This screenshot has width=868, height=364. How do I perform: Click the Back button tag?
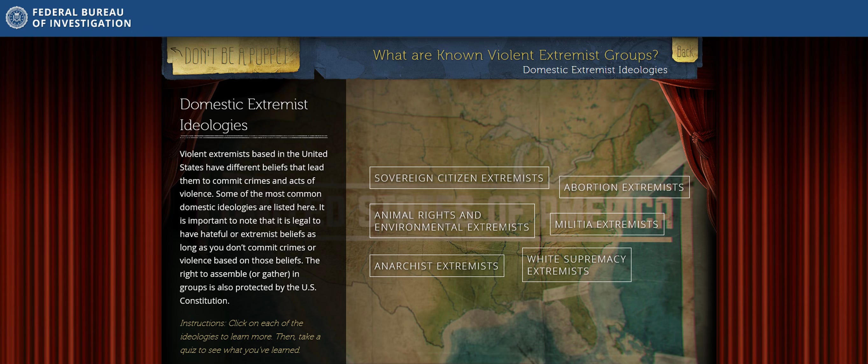click(685, 51)
